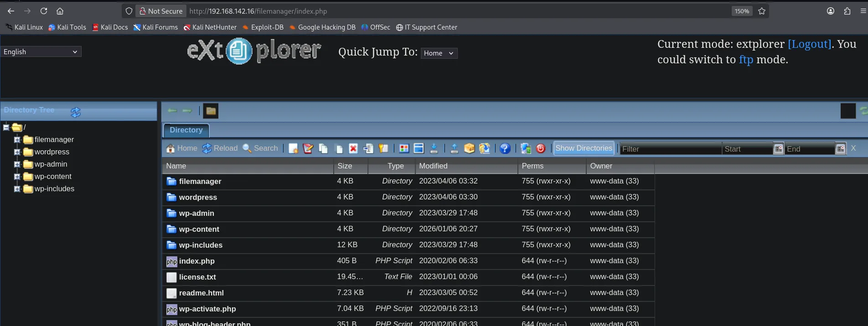Go forward with the green right arrow
Screen dimensions: 868x326
click(x=187, y=111)
